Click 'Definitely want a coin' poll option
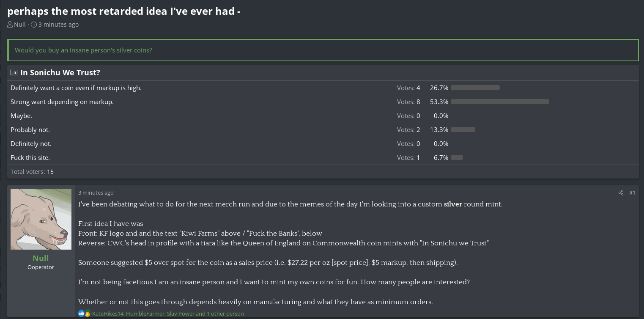 (76, 88)
